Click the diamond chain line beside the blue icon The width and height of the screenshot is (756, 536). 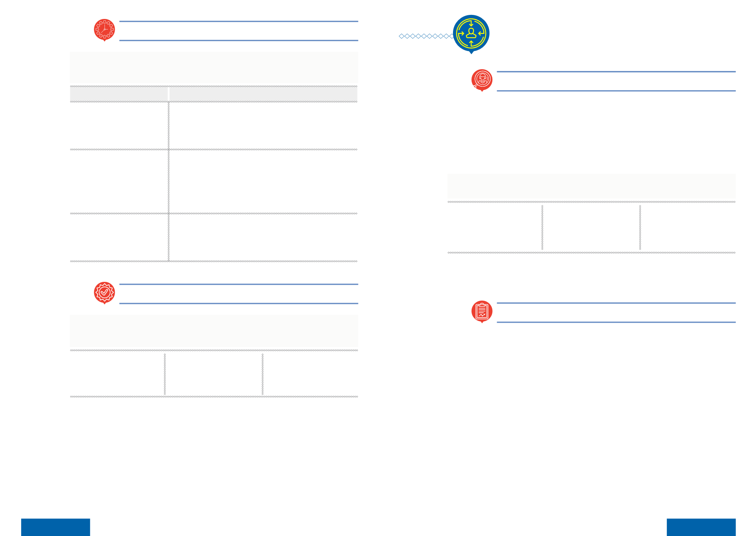pos(426,36)
